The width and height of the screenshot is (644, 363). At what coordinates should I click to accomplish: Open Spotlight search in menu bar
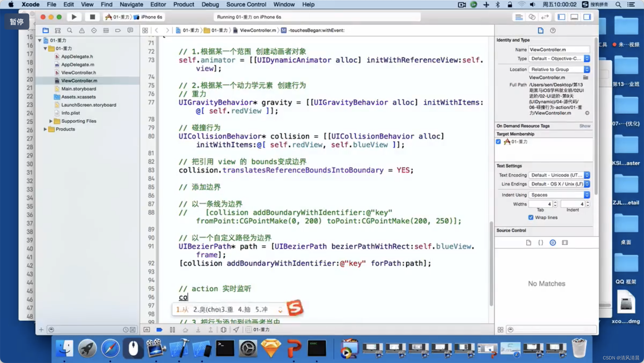tap(618, 4)
